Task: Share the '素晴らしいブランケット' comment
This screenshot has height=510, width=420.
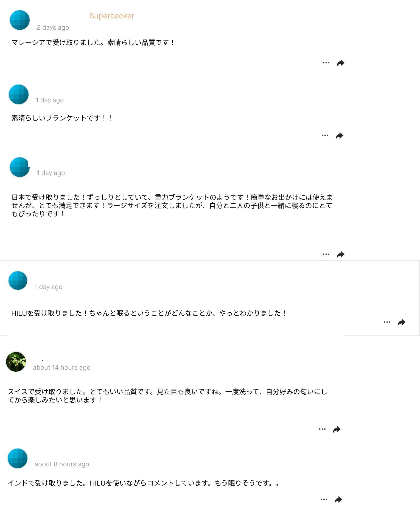Action: [x=339, y=136]
